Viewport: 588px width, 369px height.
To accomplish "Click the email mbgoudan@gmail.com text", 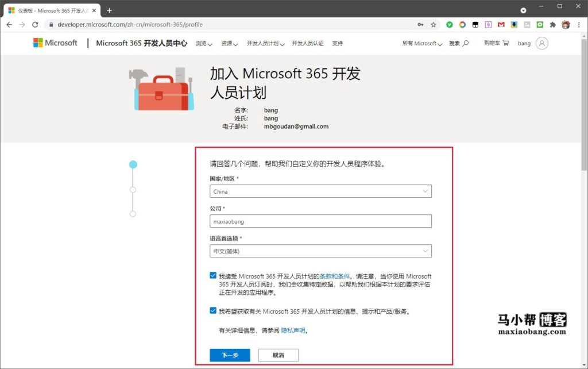I will coord(296,126).
